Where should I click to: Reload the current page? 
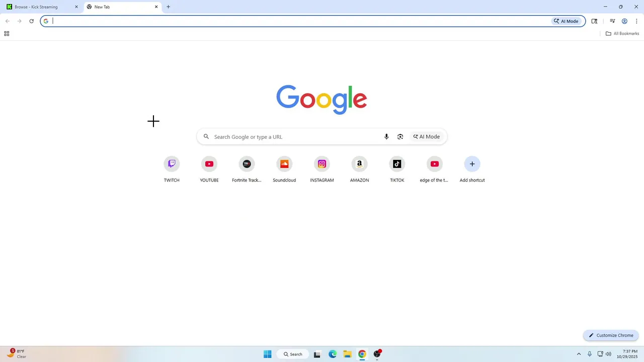[31, 21]
